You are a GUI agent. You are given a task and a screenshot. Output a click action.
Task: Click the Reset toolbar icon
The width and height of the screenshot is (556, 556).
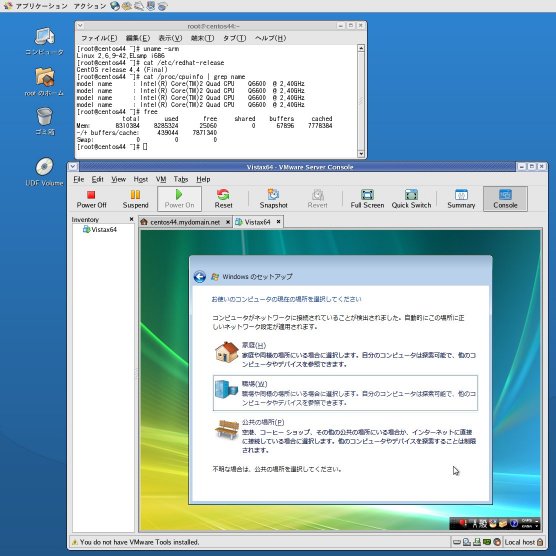point(223,199)
